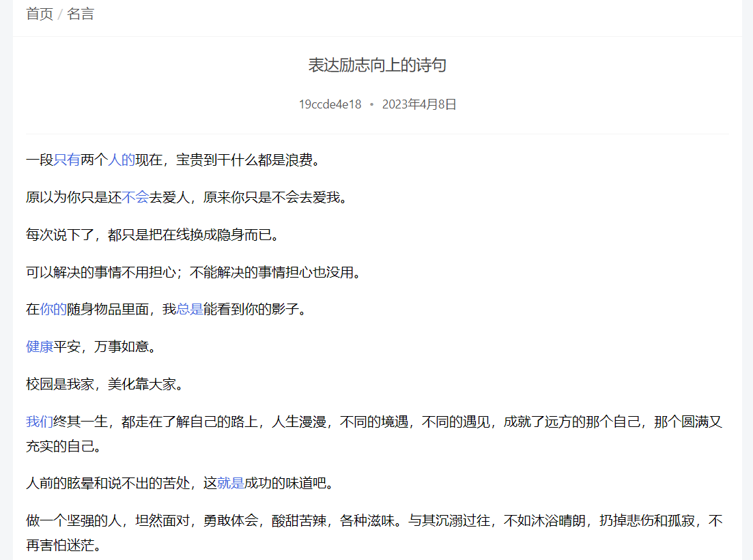Click the article title 表达励志向上的诗句
Viewport: 753px width, 560px height.
pos(378,65)
